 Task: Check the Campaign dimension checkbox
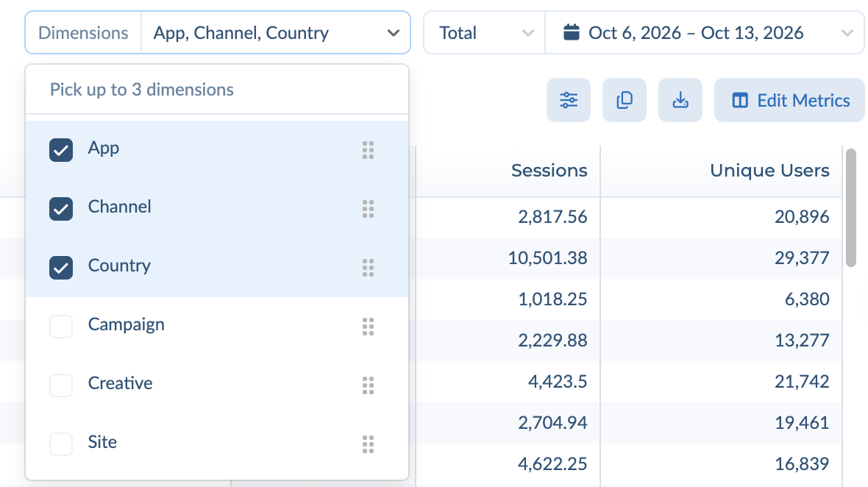[x=61, y=327]
